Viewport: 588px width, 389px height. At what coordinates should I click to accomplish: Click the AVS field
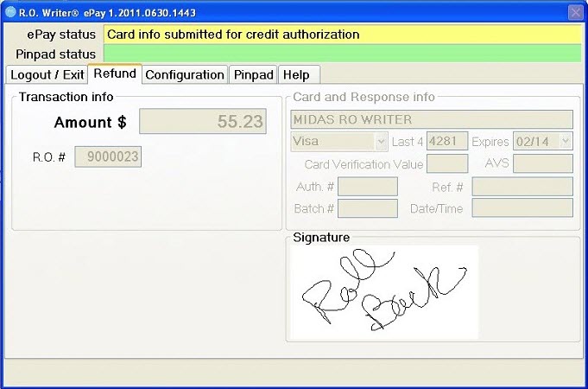click(x=543, y=163)
